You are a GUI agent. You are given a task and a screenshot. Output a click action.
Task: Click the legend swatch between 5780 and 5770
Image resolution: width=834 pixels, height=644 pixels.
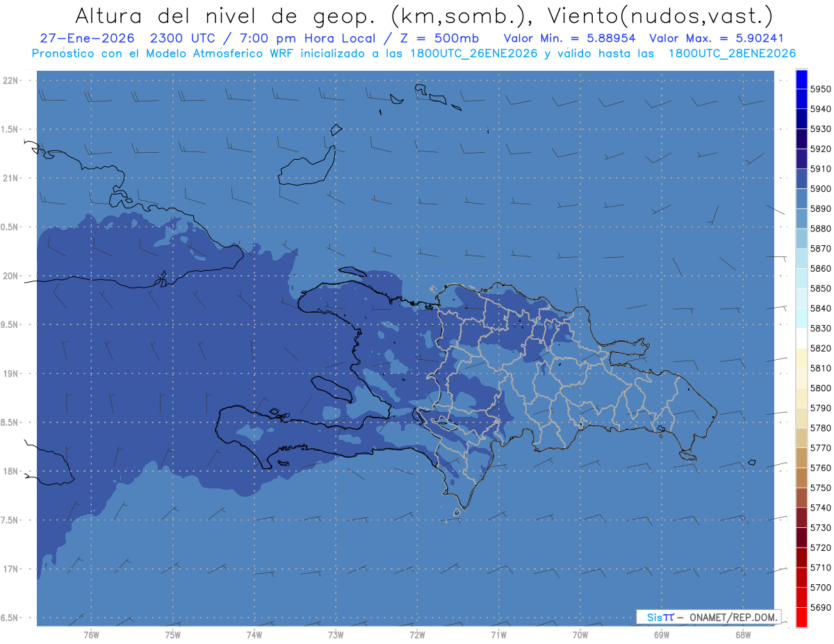(x=801, y=438)
